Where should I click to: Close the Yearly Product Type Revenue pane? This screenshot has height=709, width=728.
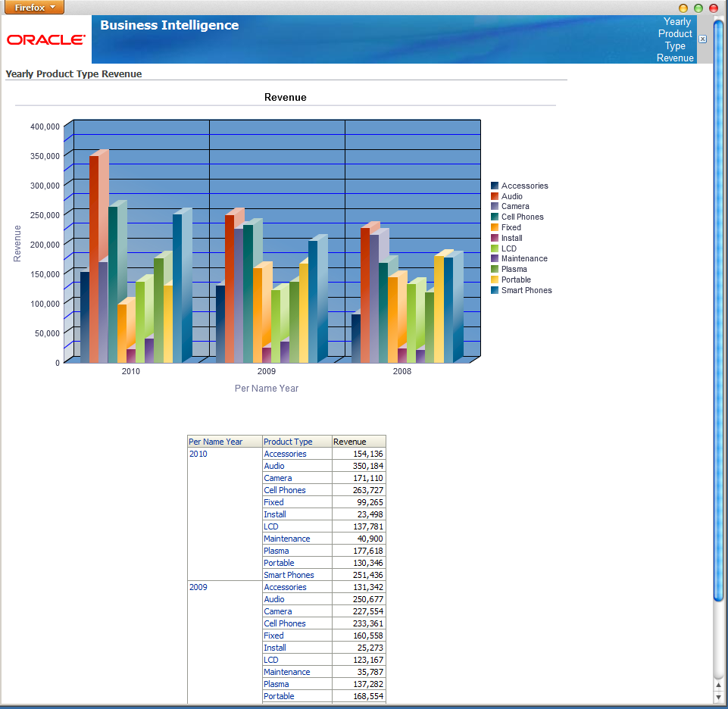coord(701,39)
